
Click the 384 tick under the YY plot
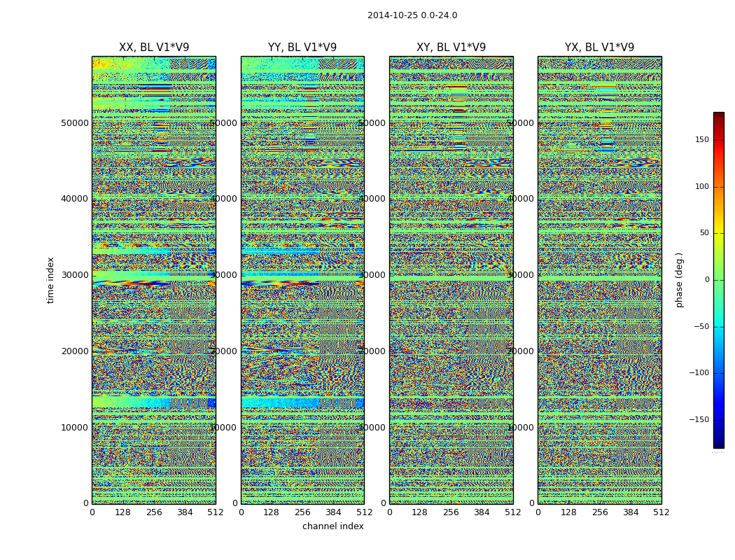pyautogui.click(x=333, y=512)
